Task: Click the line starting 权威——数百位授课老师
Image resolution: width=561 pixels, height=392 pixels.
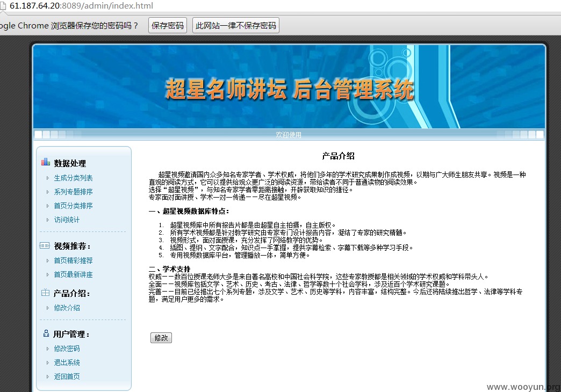Action: [319, 277]
